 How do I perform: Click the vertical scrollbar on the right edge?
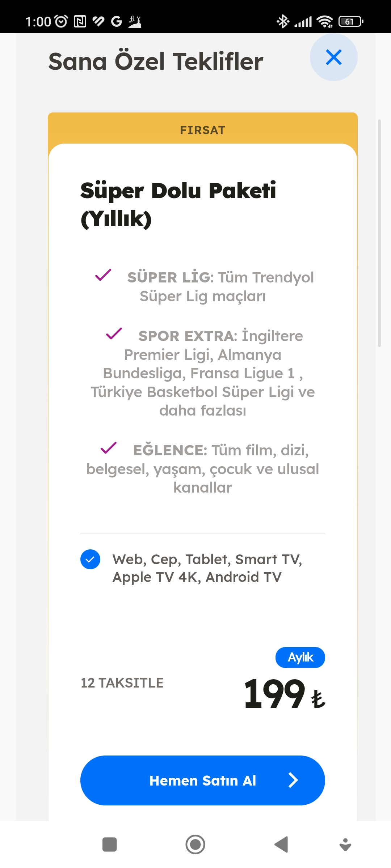point(379,233)
